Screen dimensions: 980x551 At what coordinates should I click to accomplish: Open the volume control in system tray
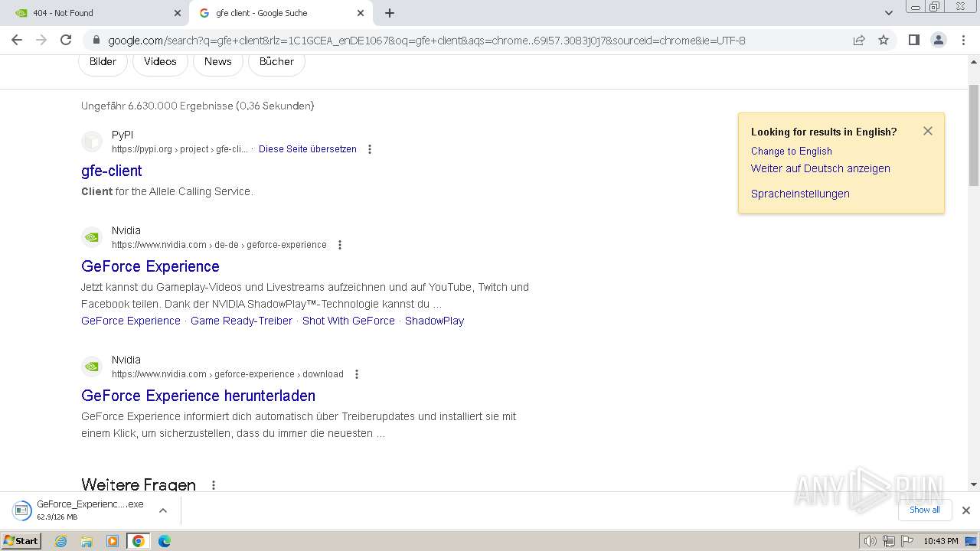pyautogui.click(x=871, y=541)
